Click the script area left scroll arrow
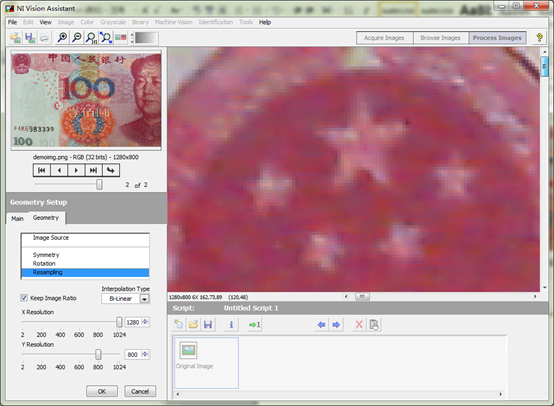 point(177,394)
